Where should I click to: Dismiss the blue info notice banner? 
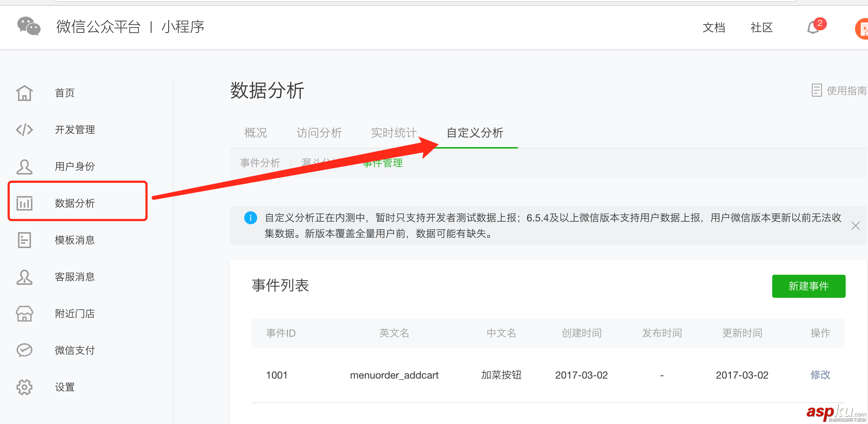855,226
